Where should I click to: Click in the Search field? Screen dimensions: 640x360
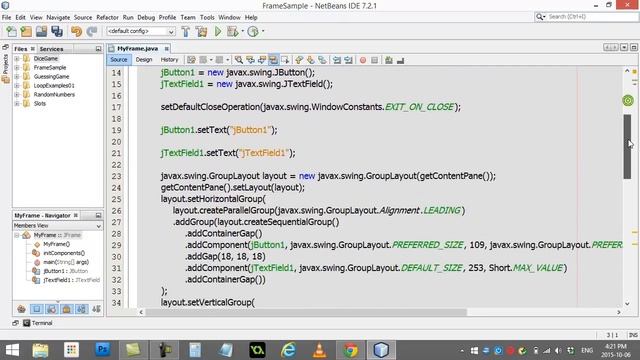[x=586, y=17]
